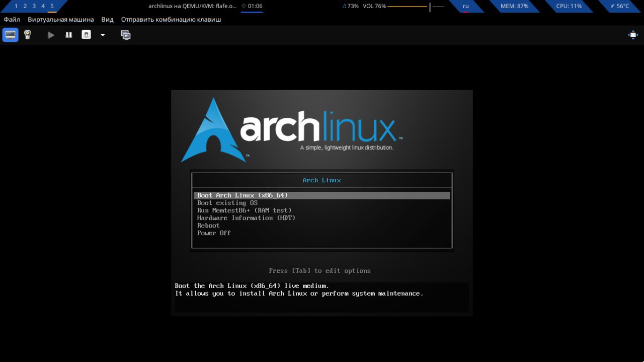Click the Run virtual machine play button
Image resolution: width=644 pixels, height=362 pixels.
[x=51, y=35]
